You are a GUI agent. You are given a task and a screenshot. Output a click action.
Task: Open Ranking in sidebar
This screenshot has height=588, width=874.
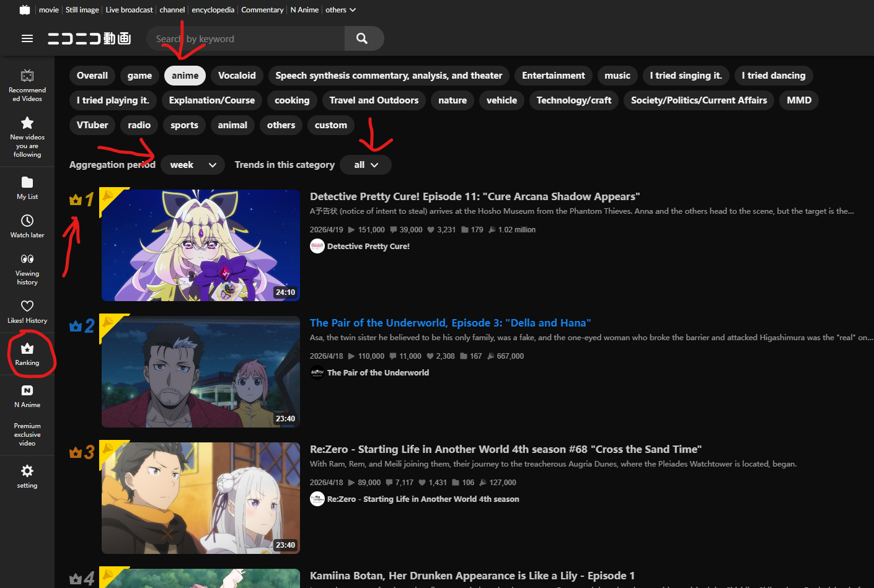click(x=27, y=354)
